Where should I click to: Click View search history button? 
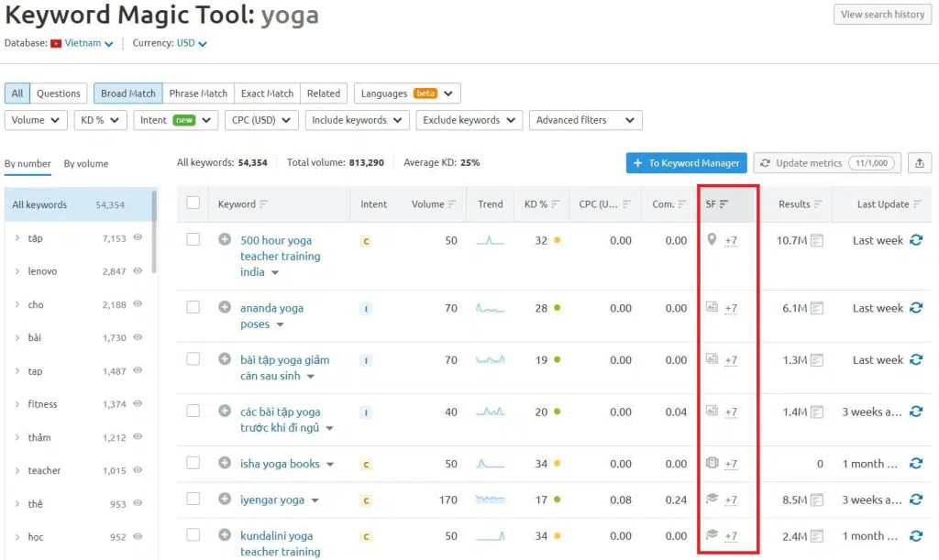(883, 15)
